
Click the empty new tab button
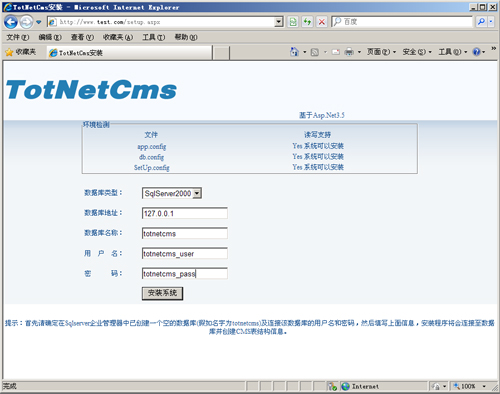221,53
